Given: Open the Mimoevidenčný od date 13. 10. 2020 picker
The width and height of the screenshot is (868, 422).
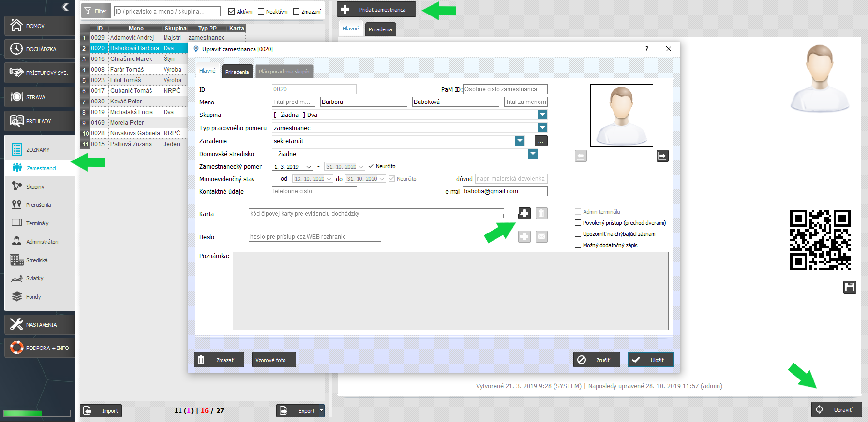Looking at the screenshot, I should [329, 179].
